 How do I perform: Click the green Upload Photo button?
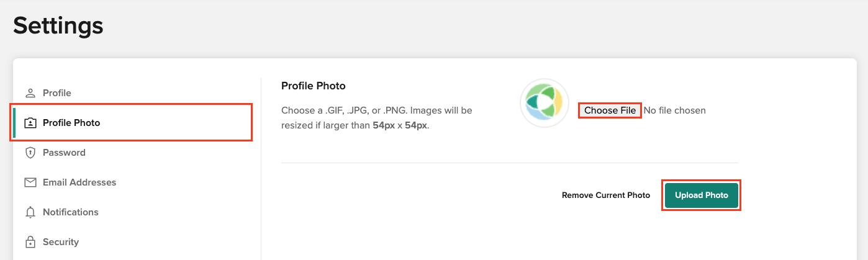tap(702, 195)
